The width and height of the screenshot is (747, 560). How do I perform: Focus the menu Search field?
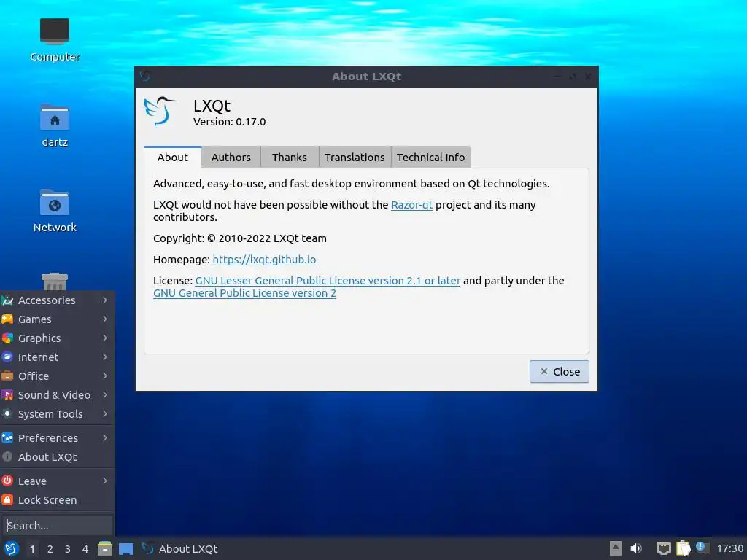point(57,525)
